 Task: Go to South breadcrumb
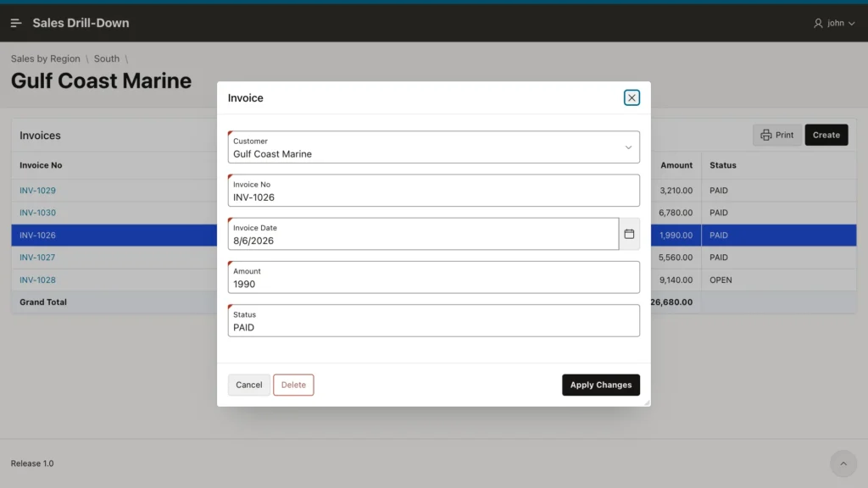pyautogui.click(x=106, y=58)
